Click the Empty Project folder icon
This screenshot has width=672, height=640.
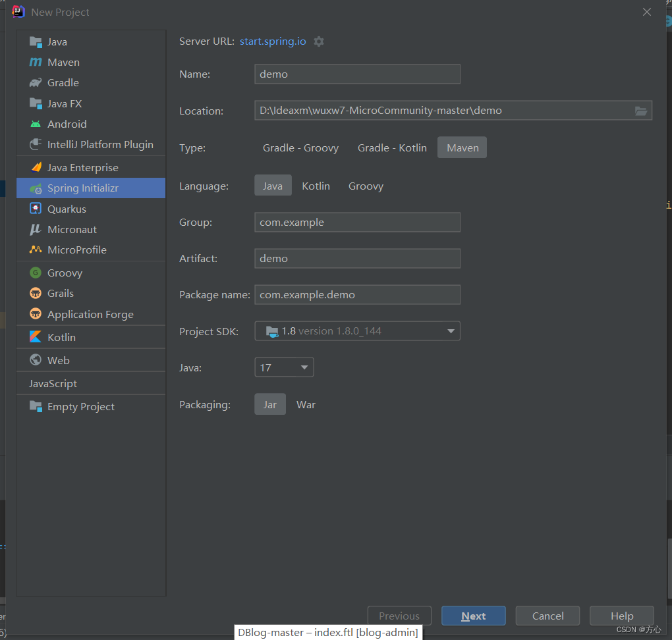coord(36,406)
